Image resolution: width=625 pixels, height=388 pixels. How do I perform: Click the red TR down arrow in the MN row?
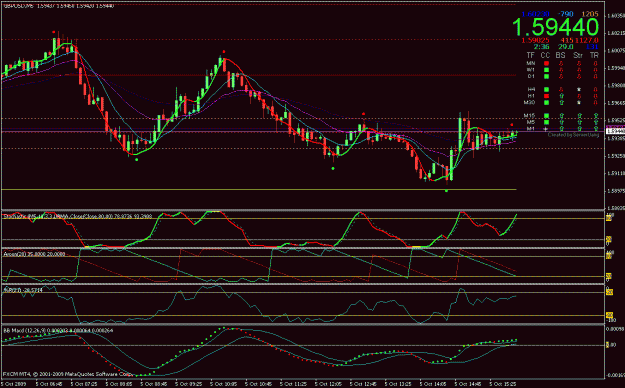(596, 63)
